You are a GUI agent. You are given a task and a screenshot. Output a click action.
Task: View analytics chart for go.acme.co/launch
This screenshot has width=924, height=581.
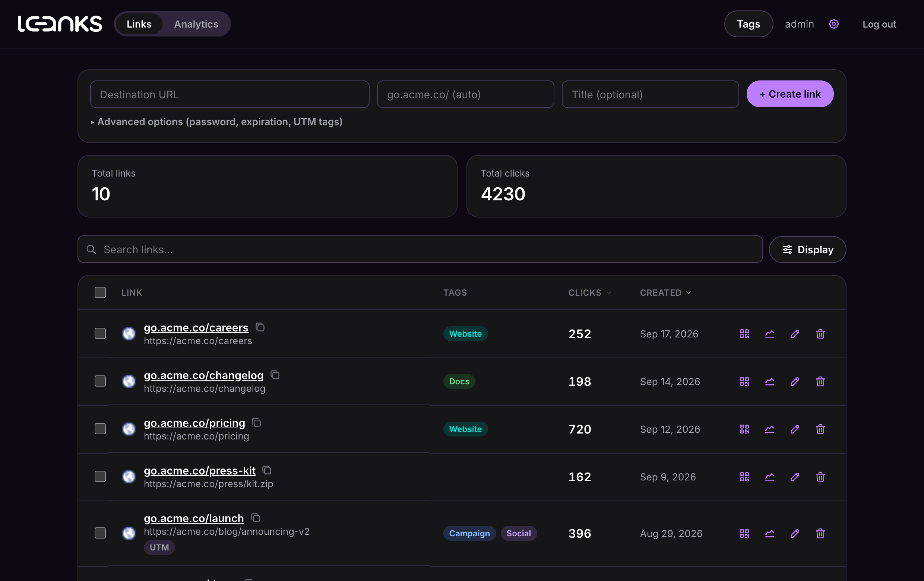tap(769, 533)
